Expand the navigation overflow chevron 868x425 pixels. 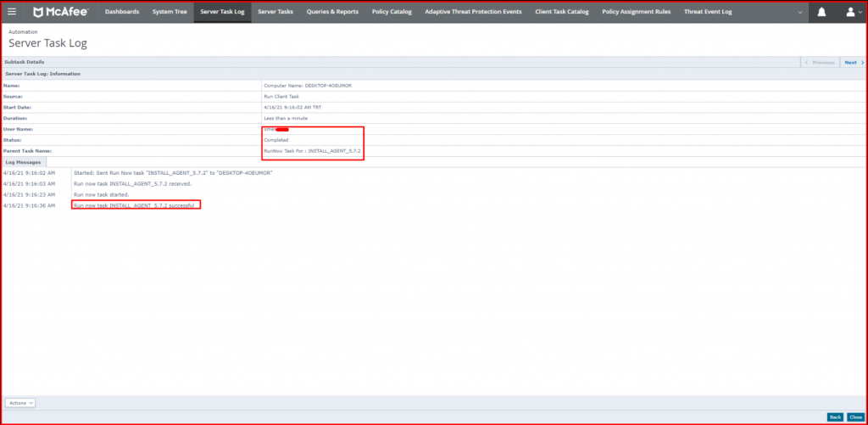coord(800,12)
